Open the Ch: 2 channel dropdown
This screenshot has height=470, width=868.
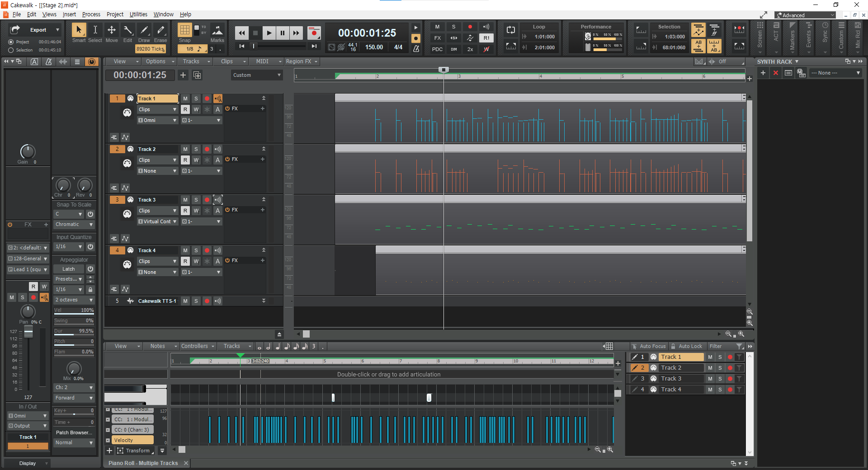click(74, 388)
